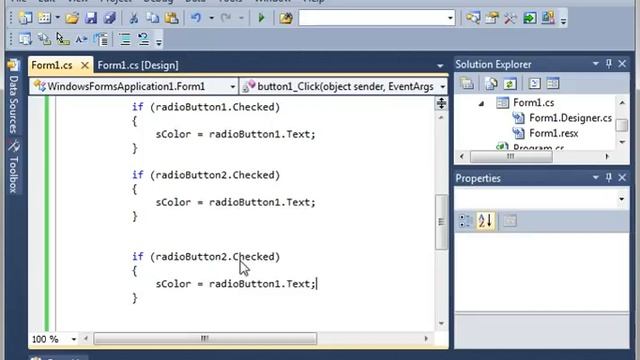Close the Properties panel
The image size is (640, 360).
click(622, 178)
